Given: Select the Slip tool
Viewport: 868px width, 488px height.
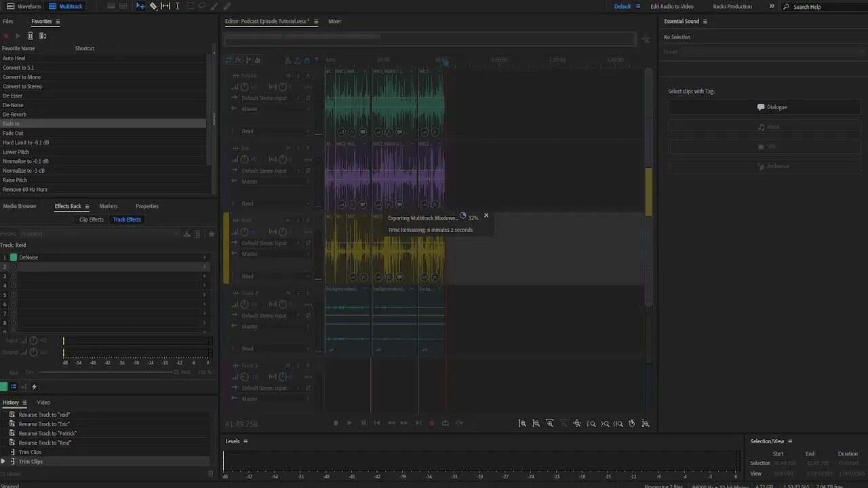Looking at the screenshot, I should click(x=165, y=6).
